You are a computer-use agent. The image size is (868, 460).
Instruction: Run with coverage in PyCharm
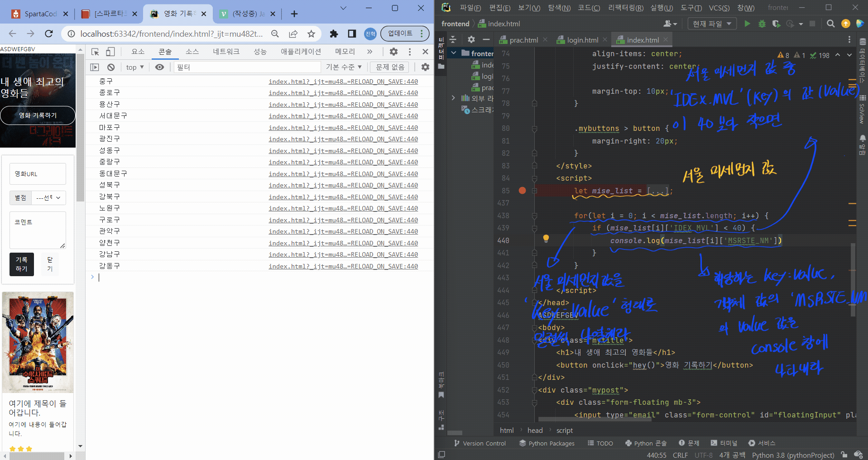click(776, 24)
